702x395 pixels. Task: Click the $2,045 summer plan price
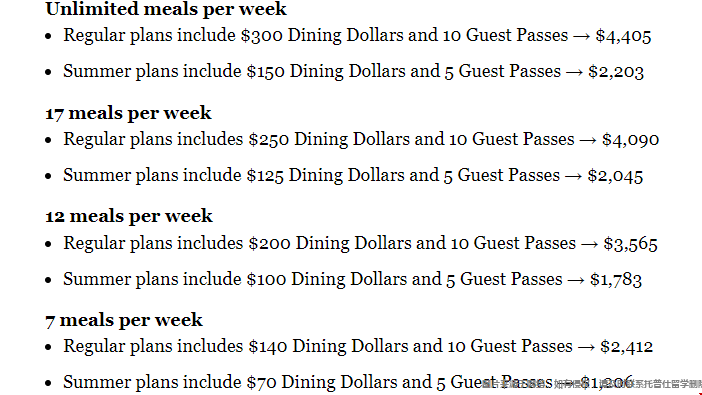[615, 176]
